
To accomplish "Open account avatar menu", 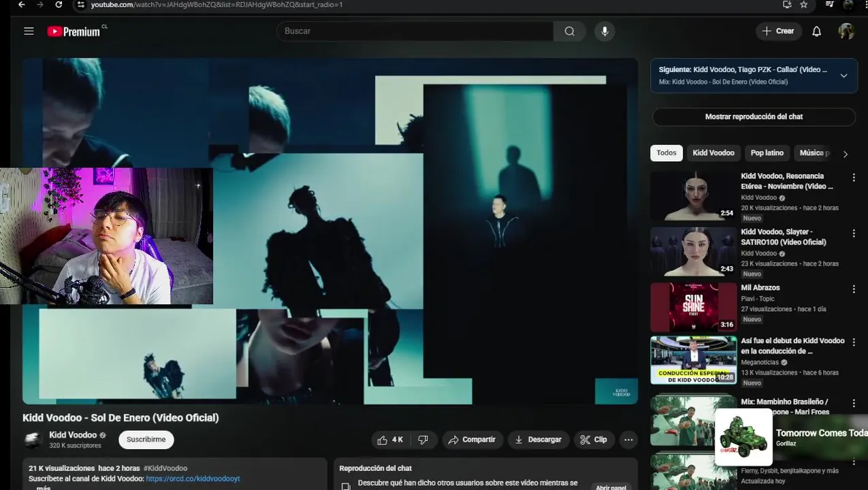I will (x=846, y=31).
